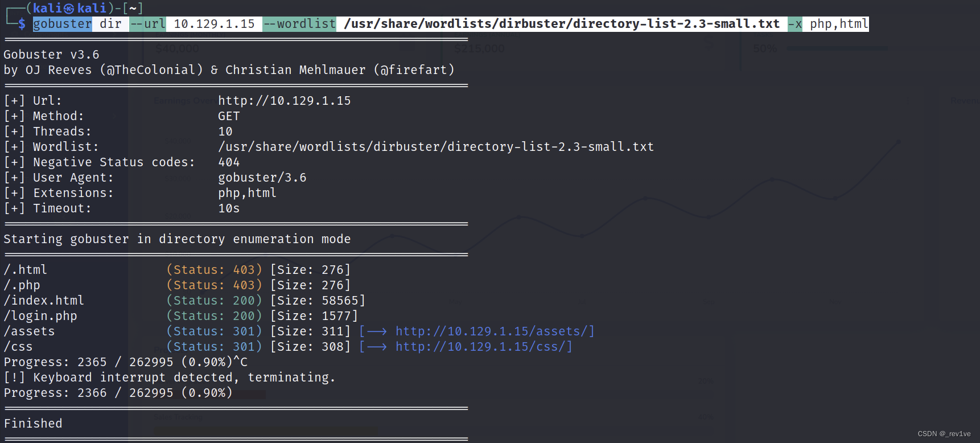Click the '--url' flag in the command
Image resolution: width=980 pixels, height=443 pixels.
click(x=147, y=24)
